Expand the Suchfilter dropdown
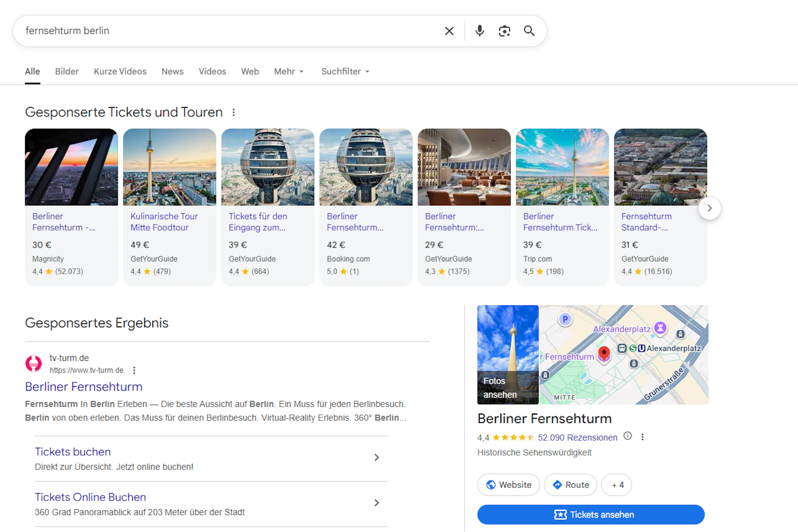This screenshot has width=798, height=532. pyautogui.click(x=345, y=71)
